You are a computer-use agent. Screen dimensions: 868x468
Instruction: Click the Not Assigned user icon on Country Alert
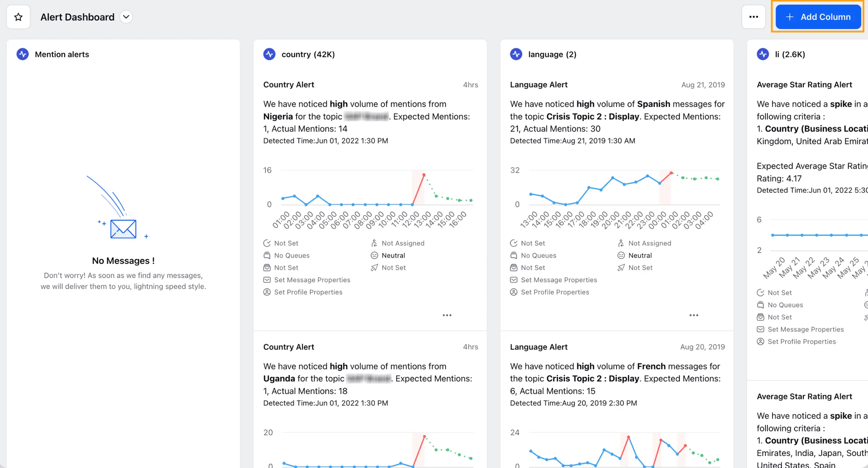click(x=374, y=243)
